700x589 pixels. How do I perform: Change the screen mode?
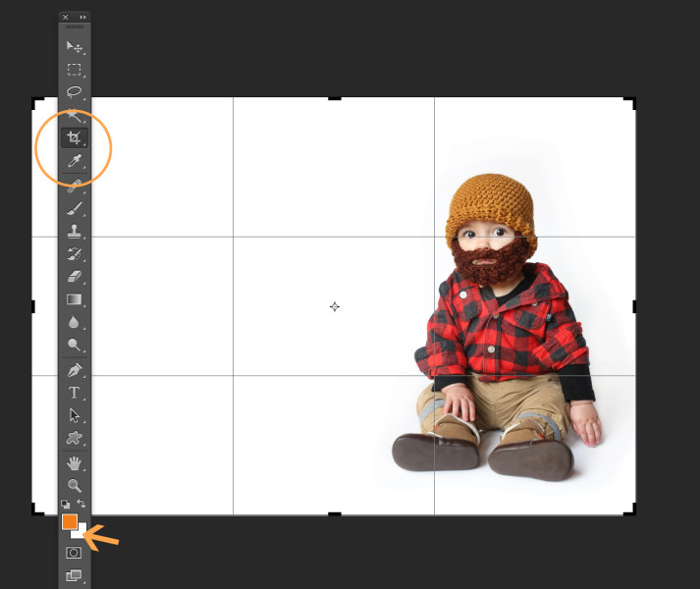(x=74, y=575)
